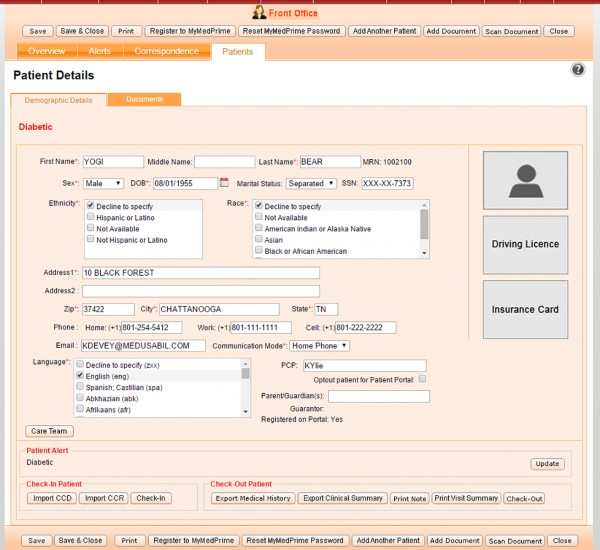The width and height of the screenshot is (600, 550).
Task: Click Language list scroll up arrow
Action: tap(246, 363)
